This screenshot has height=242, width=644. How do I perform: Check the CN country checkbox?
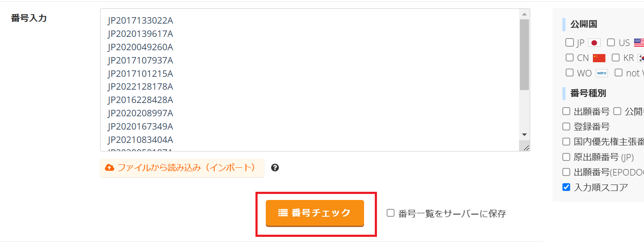(x=569, y=57)
